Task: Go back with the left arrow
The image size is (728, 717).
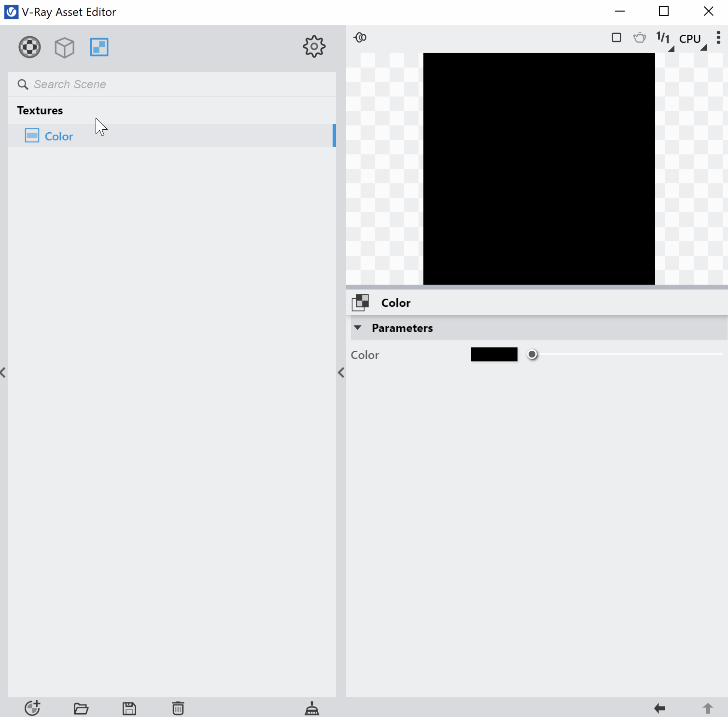Action: 659,708
